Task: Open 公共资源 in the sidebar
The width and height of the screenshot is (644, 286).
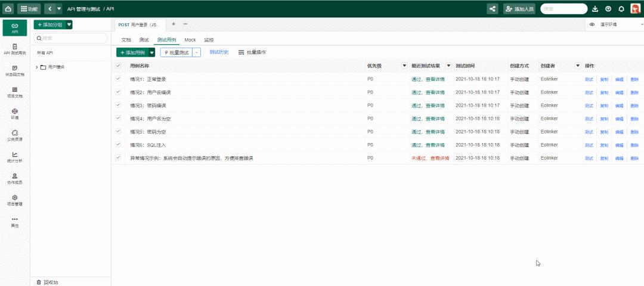Action: tap(15, 135)
